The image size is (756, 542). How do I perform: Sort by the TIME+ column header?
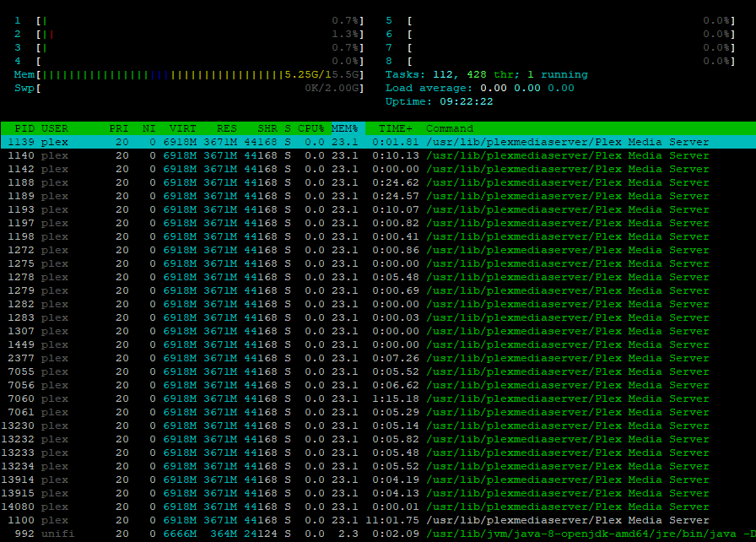pos(396,128)
